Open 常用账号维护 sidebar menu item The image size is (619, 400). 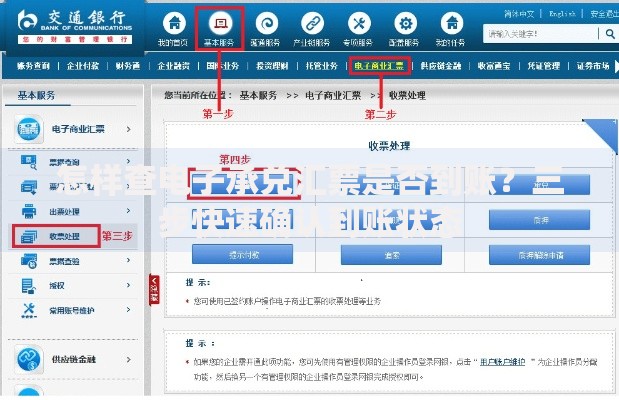72,311
